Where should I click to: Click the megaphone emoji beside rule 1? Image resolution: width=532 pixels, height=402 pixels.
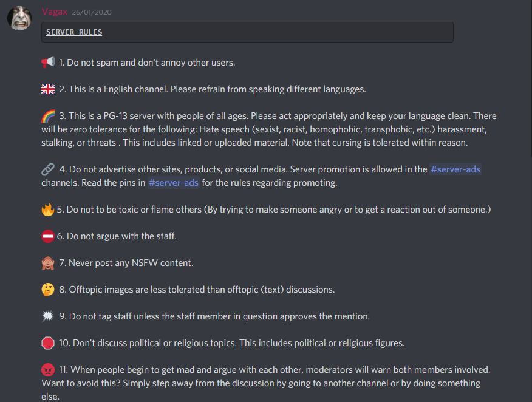(48, 63)
